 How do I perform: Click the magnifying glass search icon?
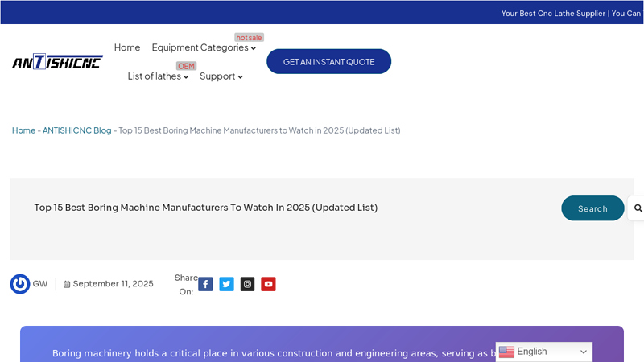coord(638,208)
